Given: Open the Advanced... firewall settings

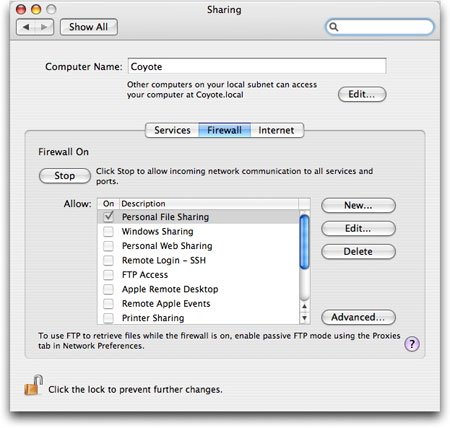Looking at the screenshot, I should [358, 317].
